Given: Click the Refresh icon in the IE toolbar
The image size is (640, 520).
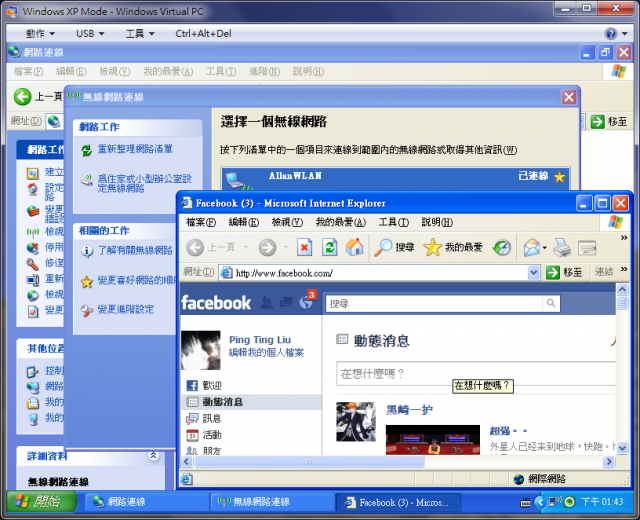Looking at the screenshot, I should coord(329,247).
